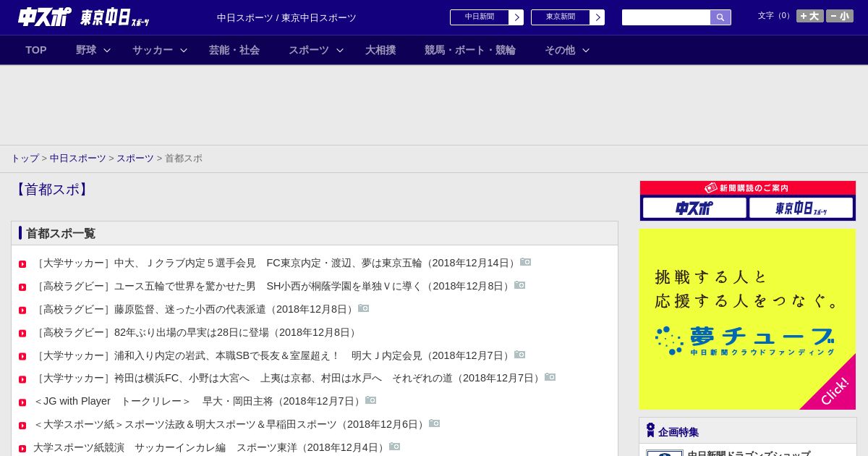868x456 pixels.
Task: Open 中日新聞ドラゴンズショップ link
Action: point(749,453)
